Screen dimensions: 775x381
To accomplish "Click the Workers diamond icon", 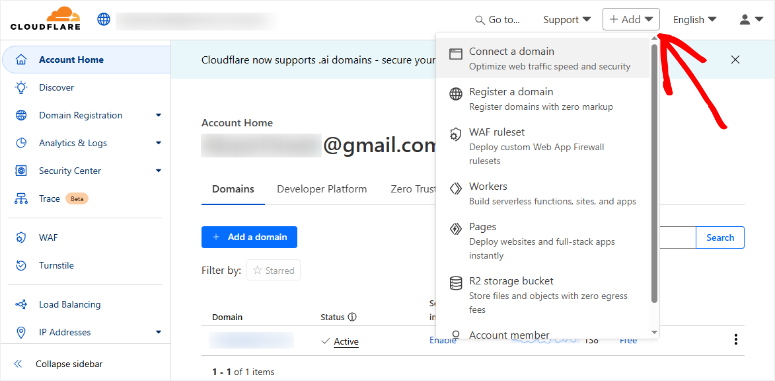I will tap(455, 189).
